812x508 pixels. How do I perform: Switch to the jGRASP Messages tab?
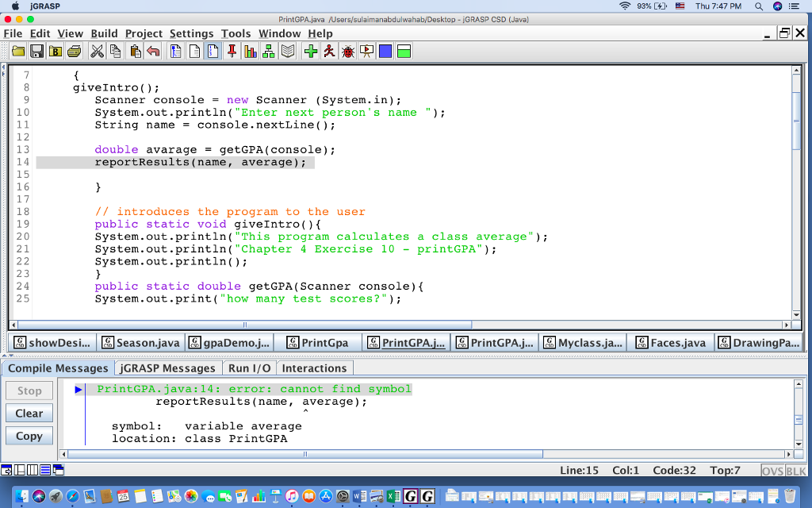pos(167,368)
